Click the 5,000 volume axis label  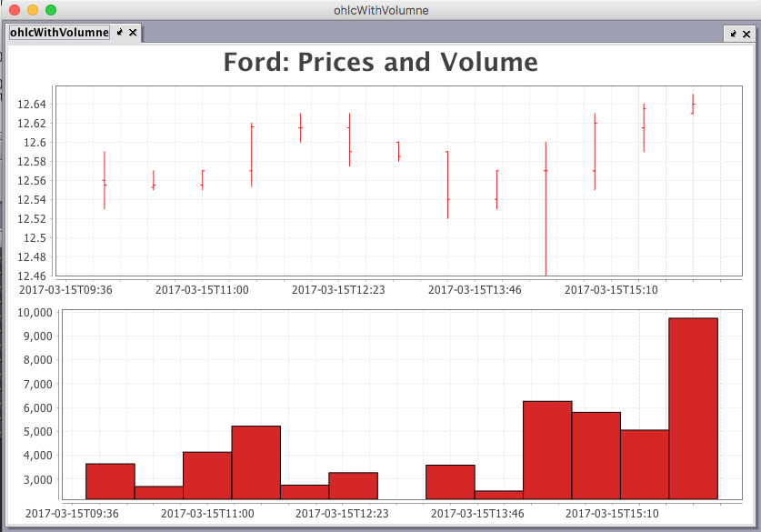pyautogui.click(x=38, y=432)
